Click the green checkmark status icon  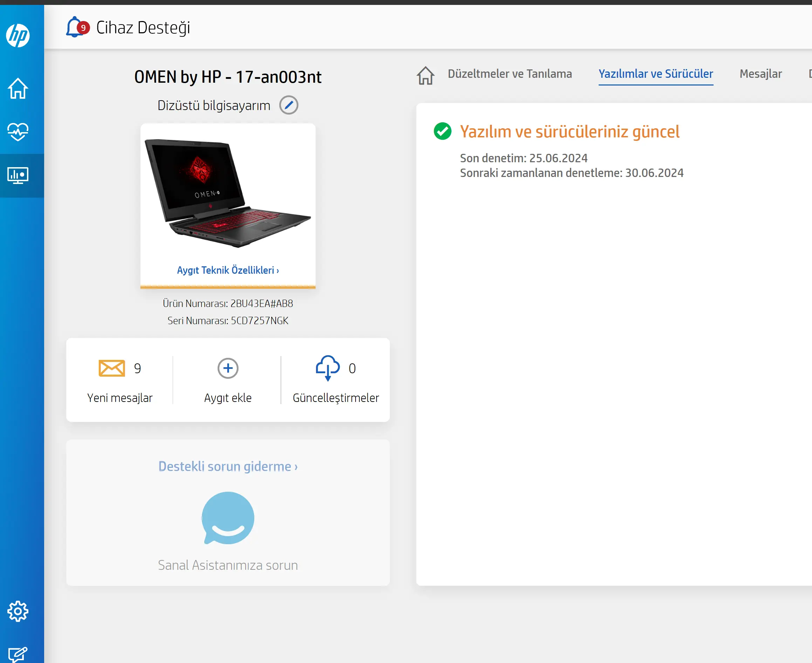point(442,131)
